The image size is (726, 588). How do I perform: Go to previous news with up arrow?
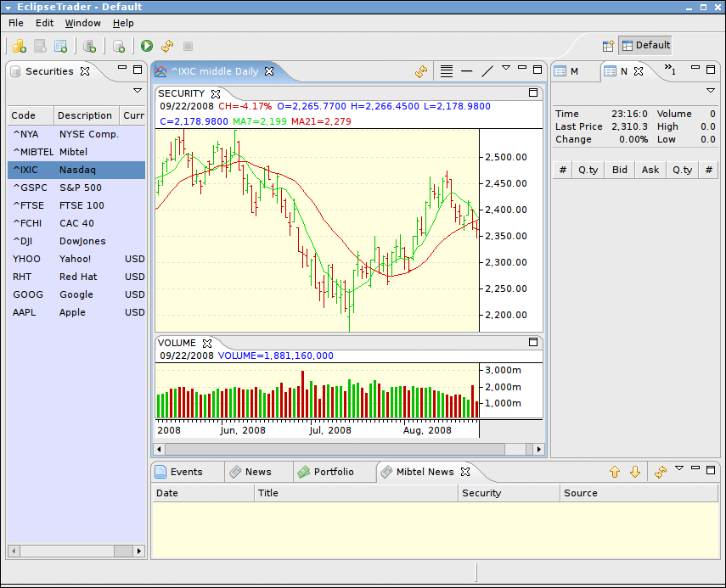615,472
